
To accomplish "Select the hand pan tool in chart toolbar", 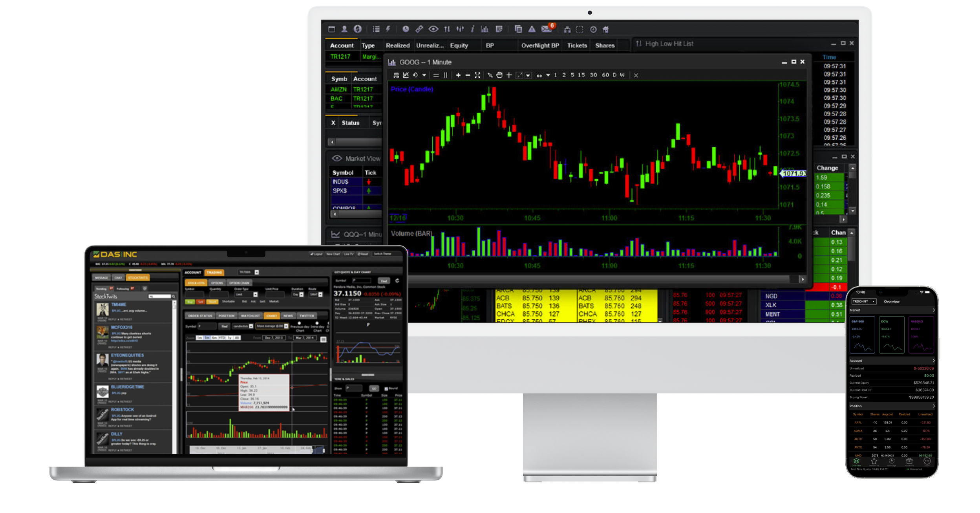I will [x=499, y=75].
